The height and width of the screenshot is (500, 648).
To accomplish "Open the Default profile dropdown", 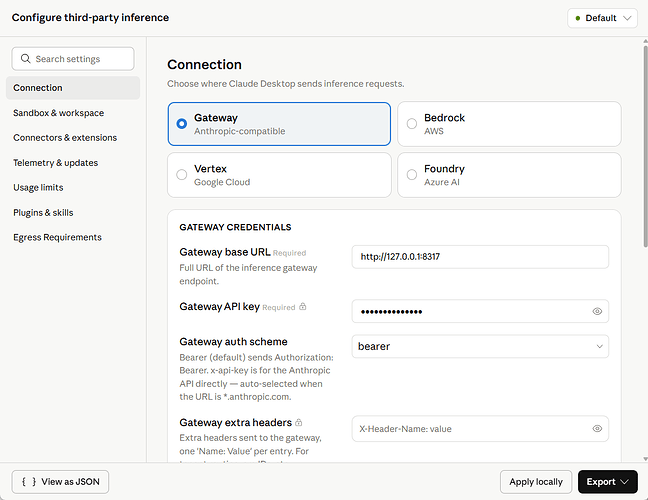I will coord(603,18).
